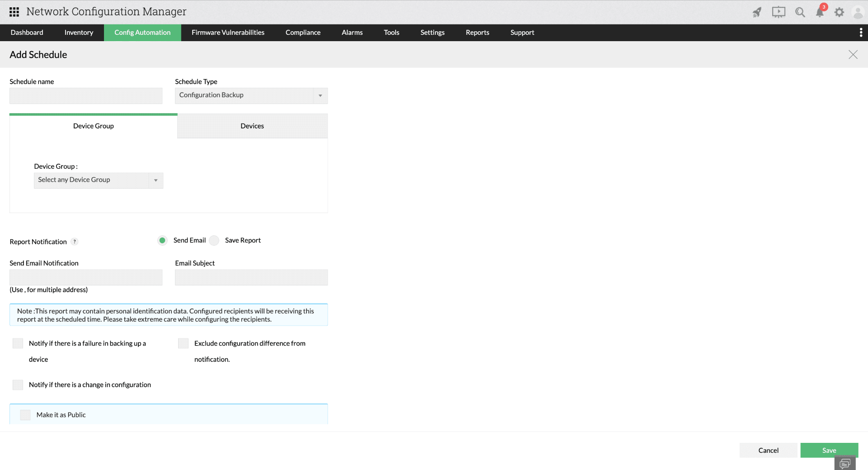
Task: Open the Schedule Type dropdown
Action: (251, 95)
